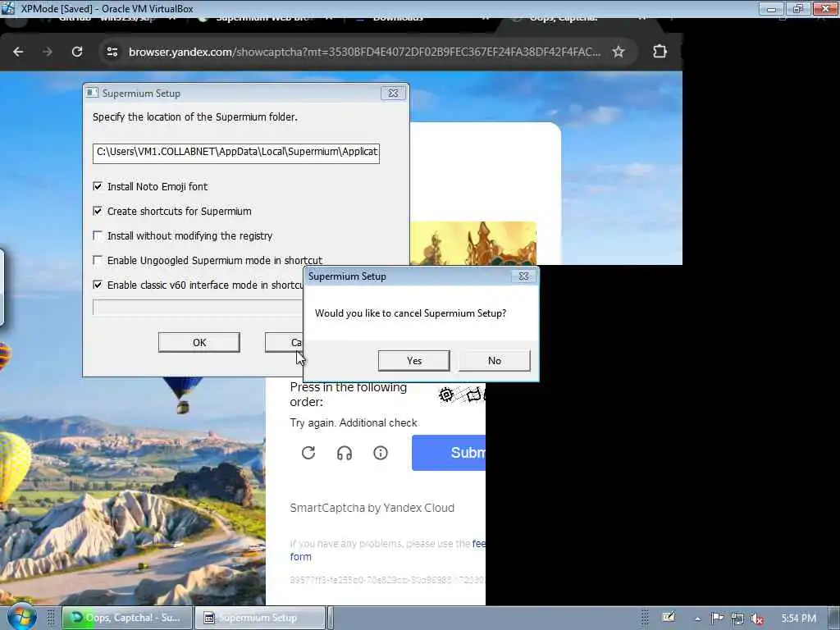
Task: Click Cancel in the Supermium Setup window
Action: point(285,342)
